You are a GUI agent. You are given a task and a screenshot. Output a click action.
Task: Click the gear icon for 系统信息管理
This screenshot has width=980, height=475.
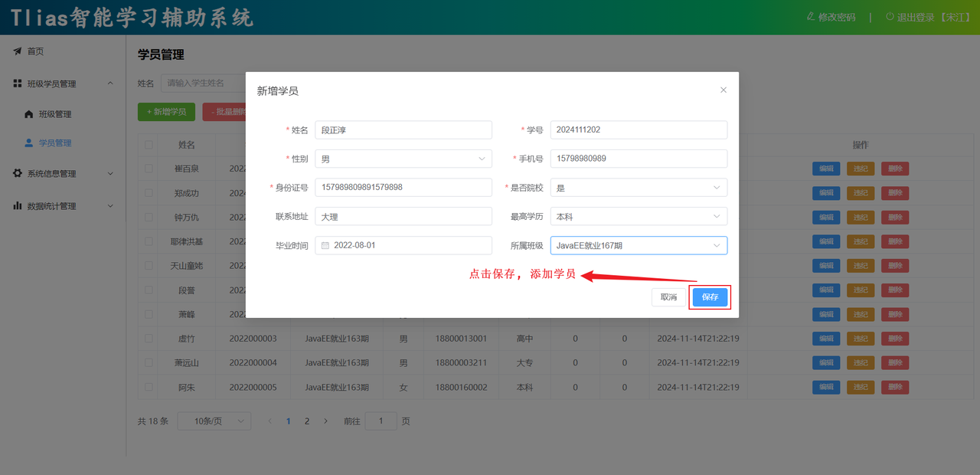(17, 174)
